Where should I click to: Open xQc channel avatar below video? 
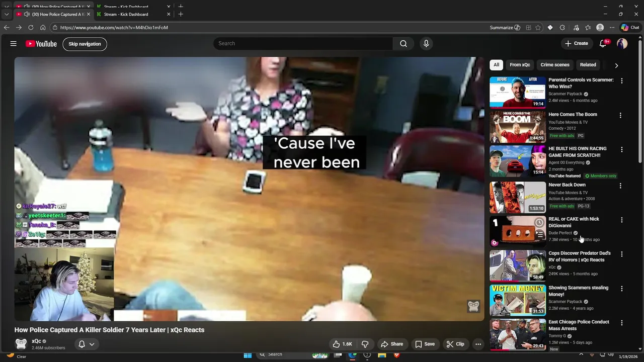point(21,344)
